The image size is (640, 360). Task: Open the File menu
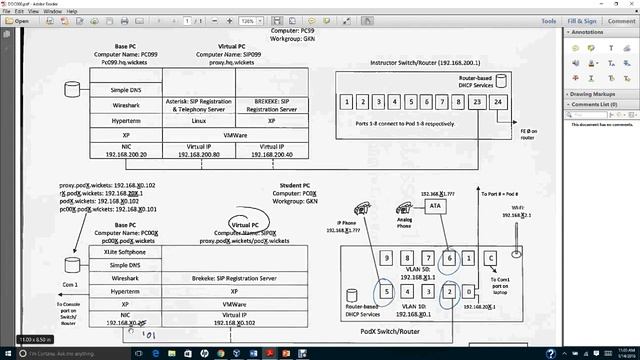(x=6, y=11)
